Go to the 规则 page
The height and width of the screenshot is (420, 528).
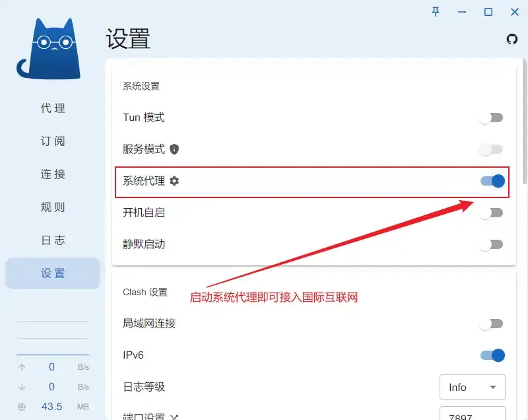(x=51, y=207)
